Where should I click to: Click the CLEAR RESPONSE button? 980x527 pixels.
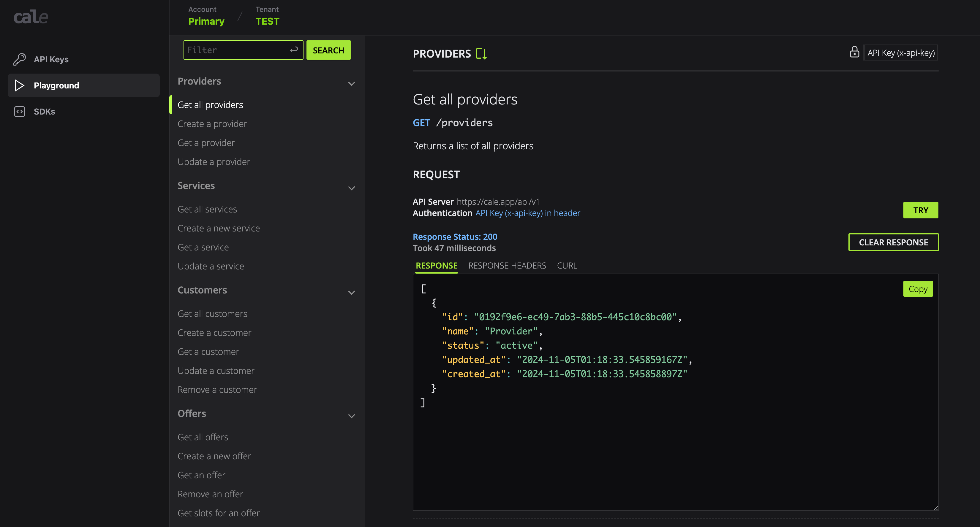pyautogui.click(x=893, y=242)
